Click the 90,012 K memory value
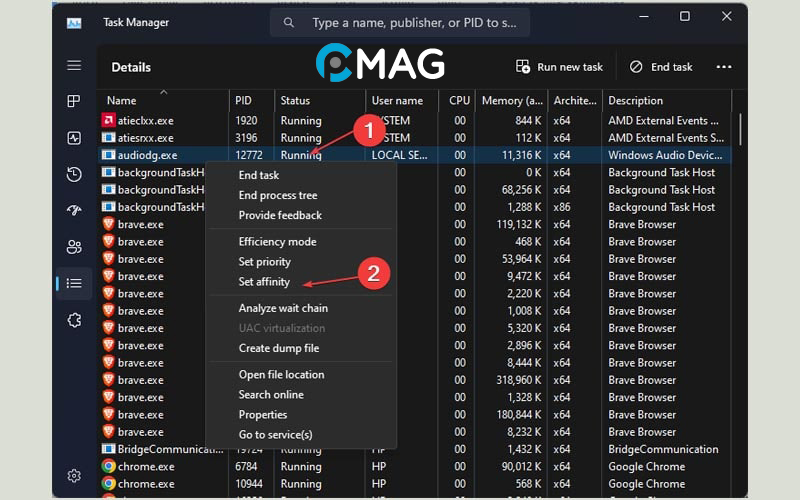Viewport: 800px width, 500px height. click(521, 466)
